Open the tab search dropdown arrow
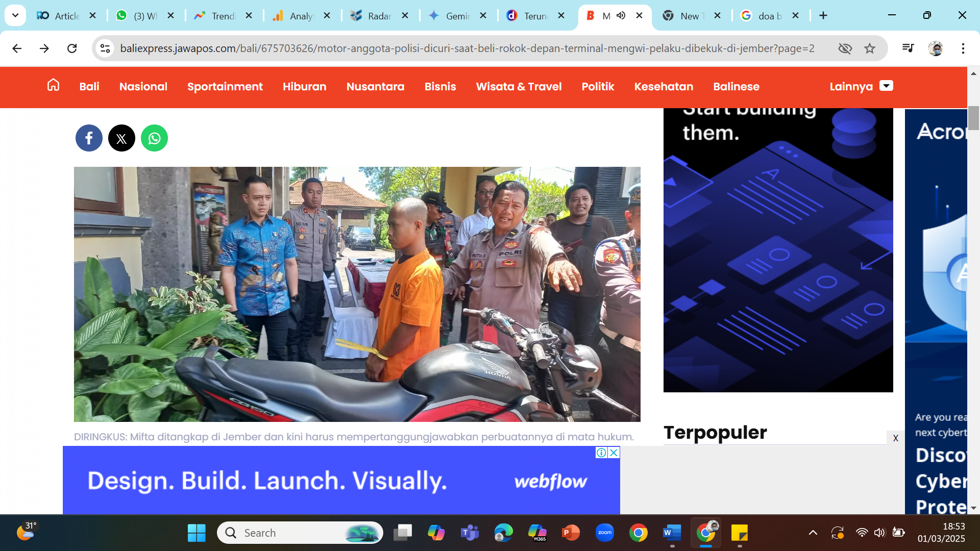Image resolution: width=980 pixels, height=551 pixels. 15,15
